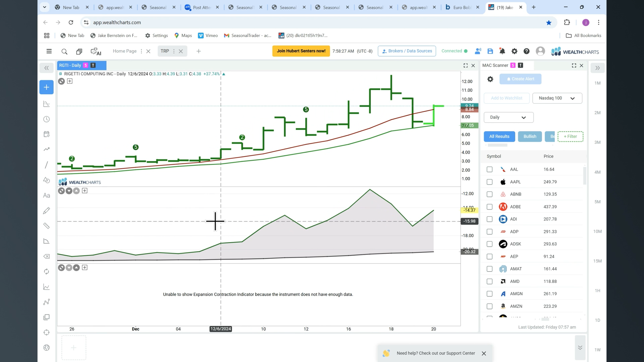Show All Results filter tab

coord(499,136)
